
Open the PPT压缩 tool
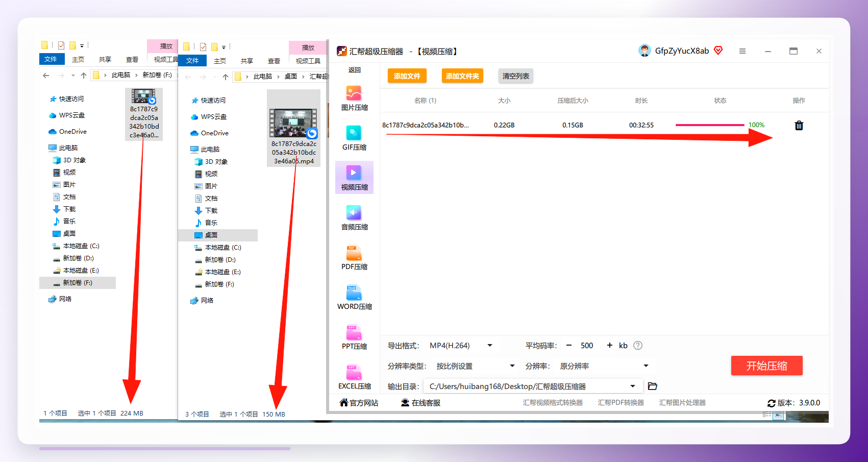tap(354, 337)
